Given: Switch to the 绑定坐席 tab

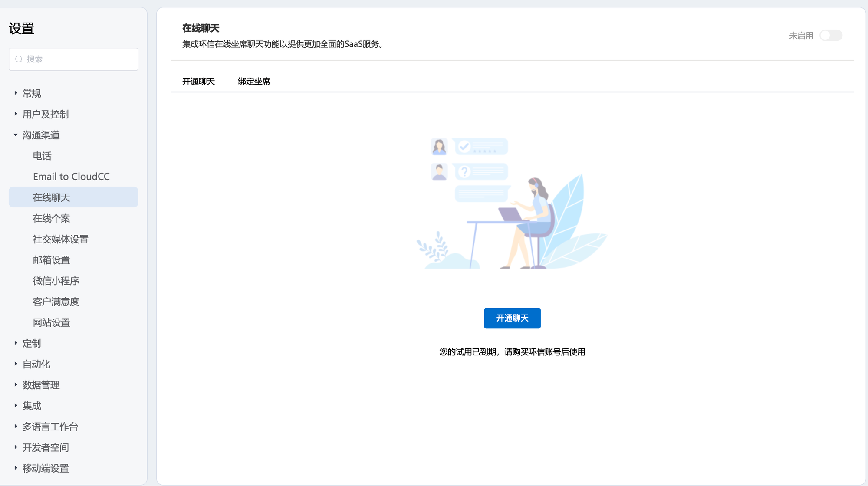Looking at the screenshot, I should pyautogui.click(x=254, y=82).
